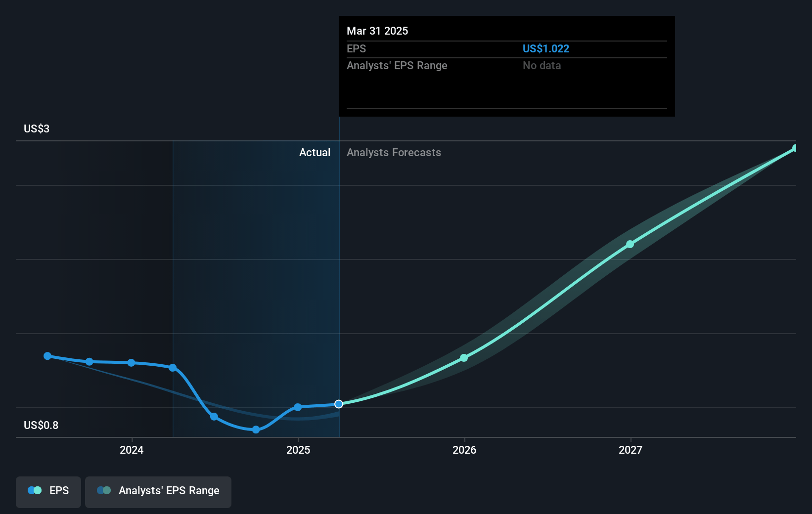812x514 pixels.
Task: Click the EPS point after the mid-2024 drop
Action: pos(214,417)
